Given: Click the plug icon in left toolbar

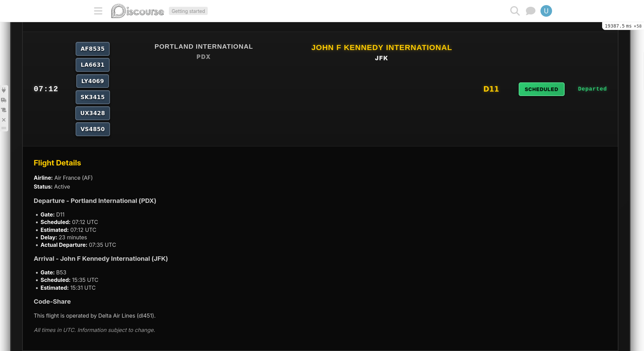Looking at the screenshot, I should pyautogui.click(x=4, y=90).
